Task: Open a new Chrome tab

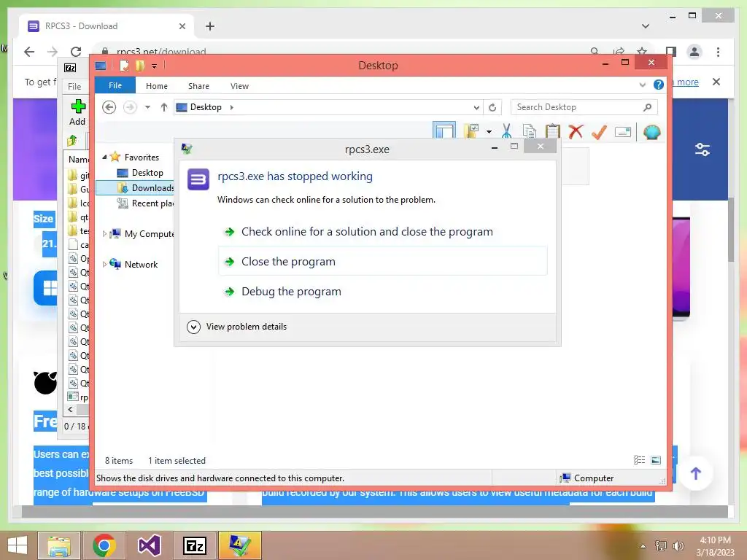Action: (x=209, y=26)
